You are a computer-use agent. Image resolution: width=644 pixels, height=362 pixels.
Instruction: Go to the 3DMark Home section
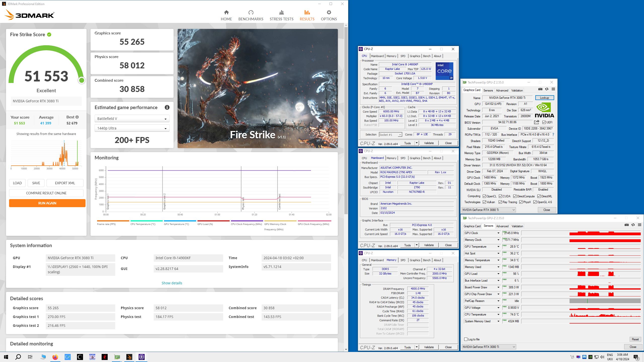[x=226, y=15]
